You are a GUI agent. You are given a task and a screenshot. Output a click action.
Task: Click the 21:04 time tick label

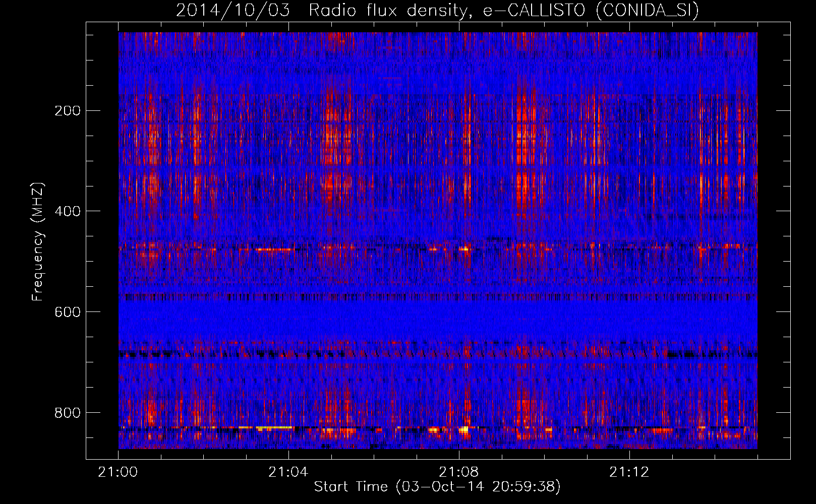[x=288, y=472]
